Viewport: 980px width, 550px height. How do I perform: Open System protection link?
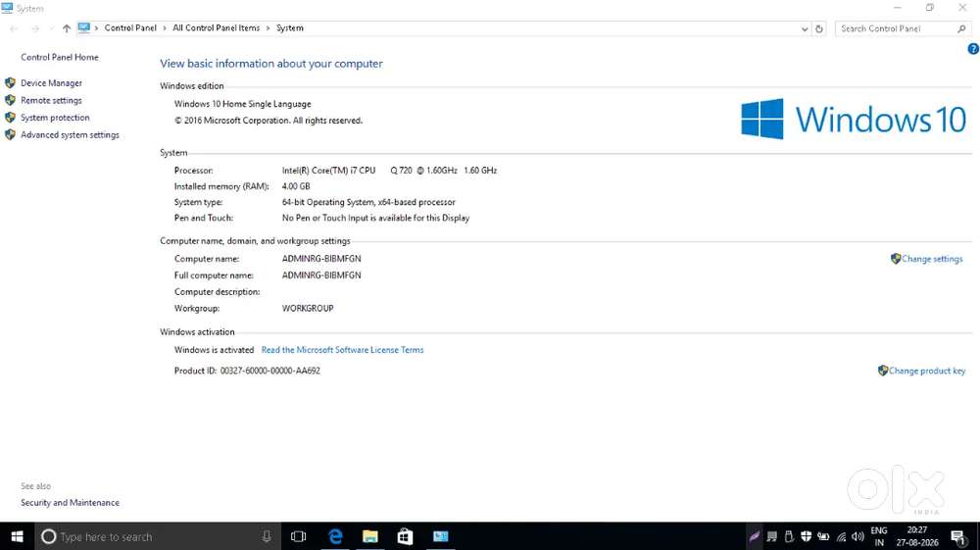coord(55,118)
